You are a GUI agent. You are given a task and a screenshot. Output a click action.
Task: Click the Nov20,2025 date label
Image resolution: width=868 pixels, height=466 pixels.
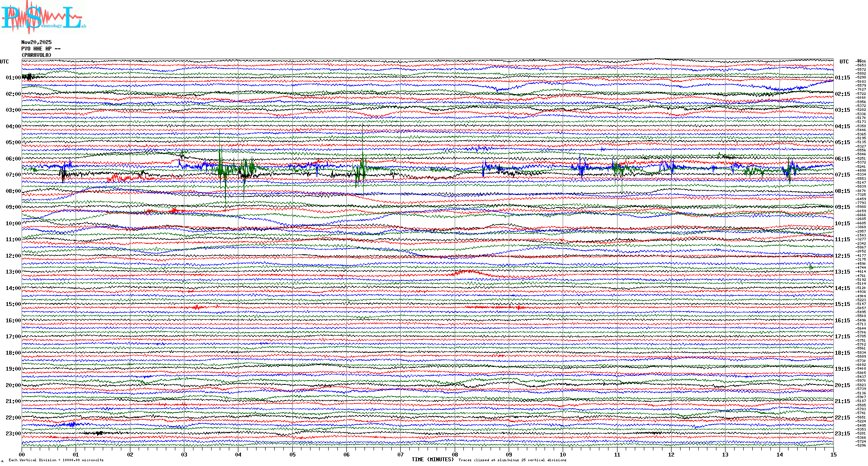[36, 42]
